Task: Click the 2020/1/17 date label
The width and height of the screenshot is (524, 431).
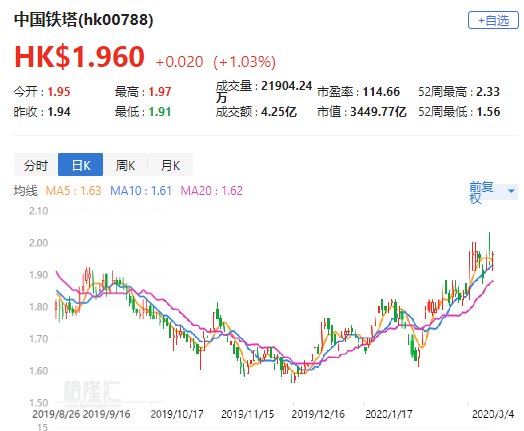Action: coord(389,414)
